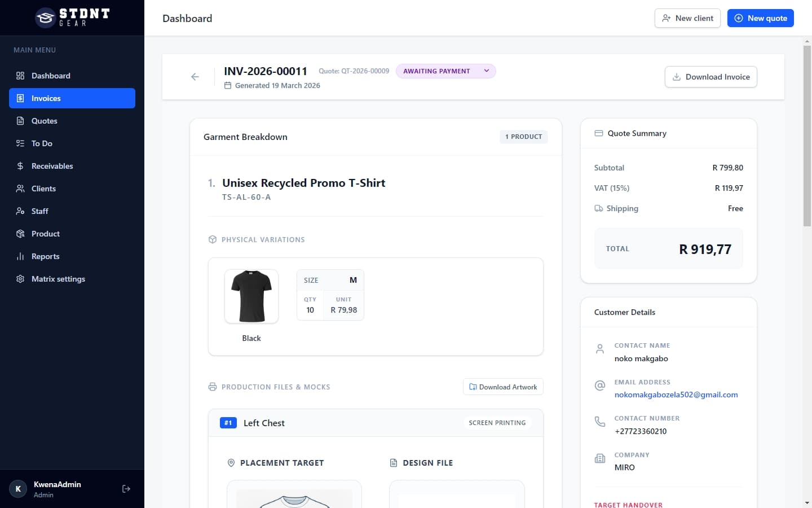Click the 1 PRODUCT badge
The image size is (812, 508).
[x=524, y=137]
